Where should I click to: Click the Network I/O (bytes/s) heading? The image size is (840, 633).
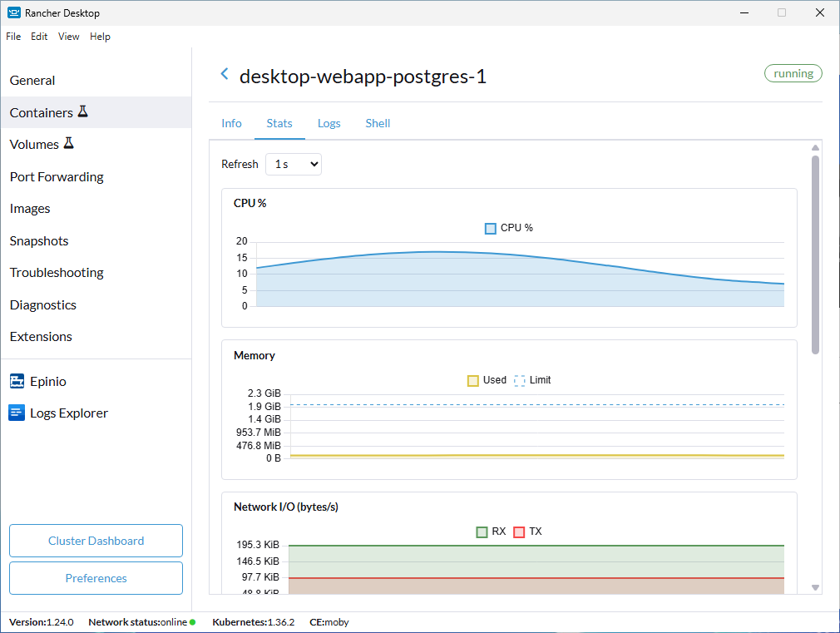click(286, 507)
